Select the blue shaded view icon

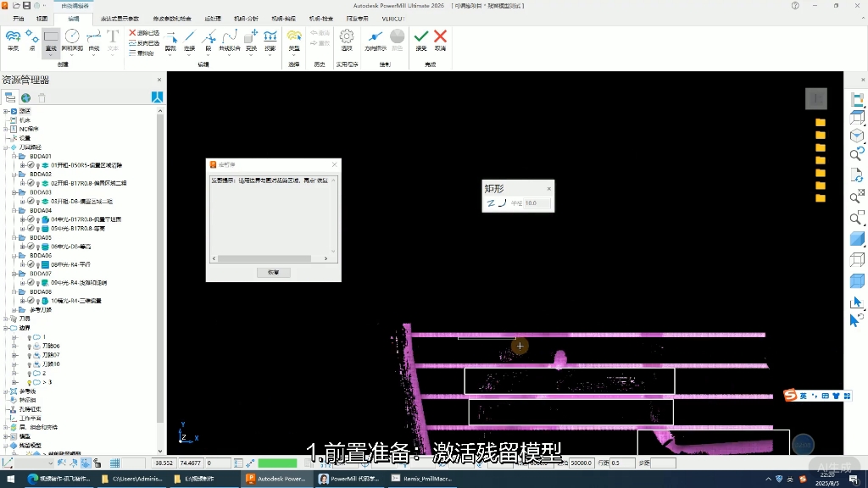pyautogui.click(x=857, y=239)
